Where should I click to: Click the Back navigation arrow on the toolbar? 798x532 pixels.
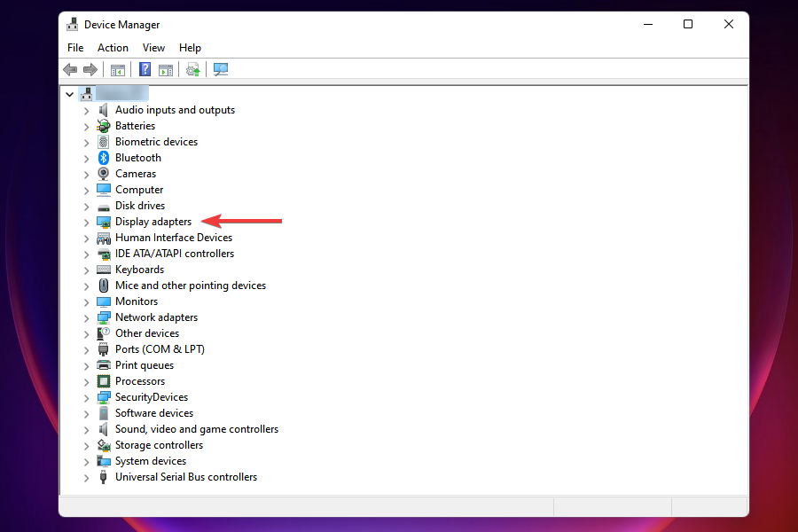(x=70, y=69)
